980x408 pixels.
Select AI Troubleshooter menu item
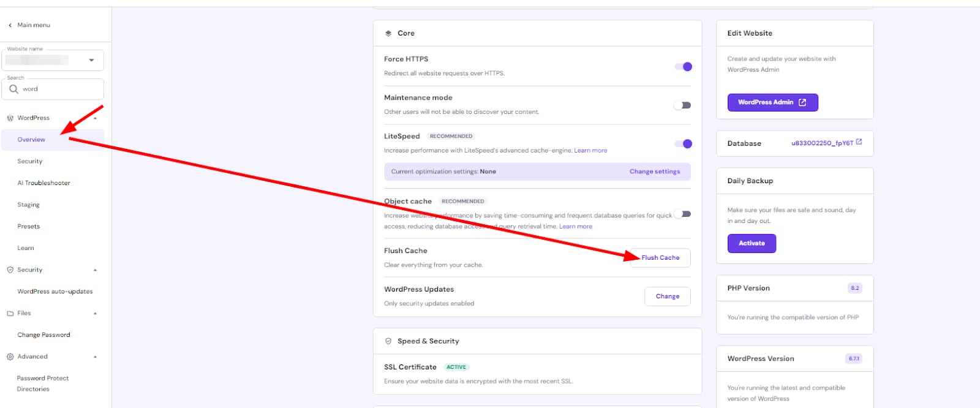coord(43,183)
